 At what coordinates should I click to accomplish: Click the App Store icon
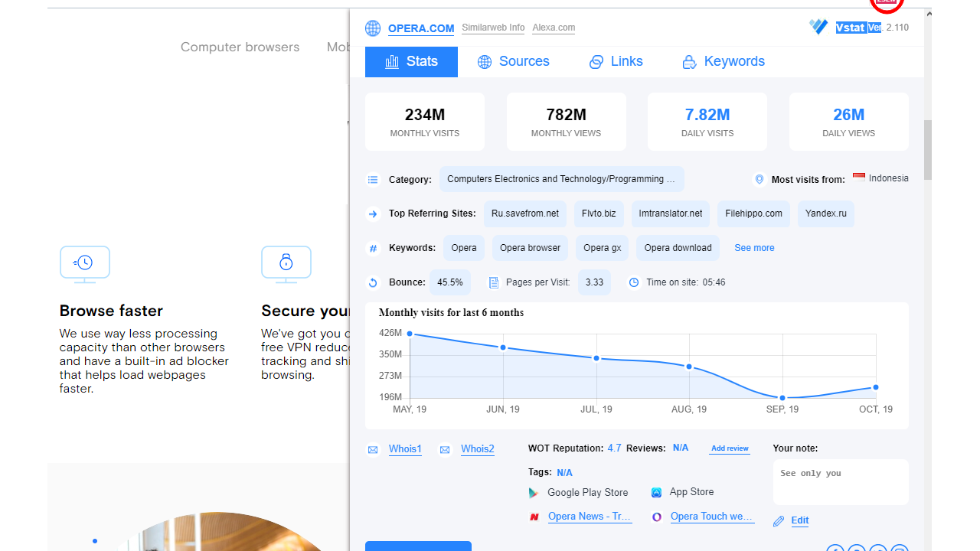(656, 493)
